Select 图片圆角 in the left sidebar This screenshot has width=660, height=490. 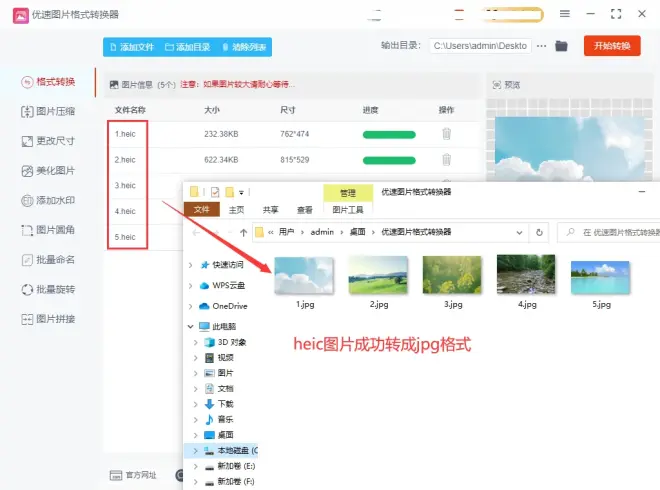tap(48, 230)
